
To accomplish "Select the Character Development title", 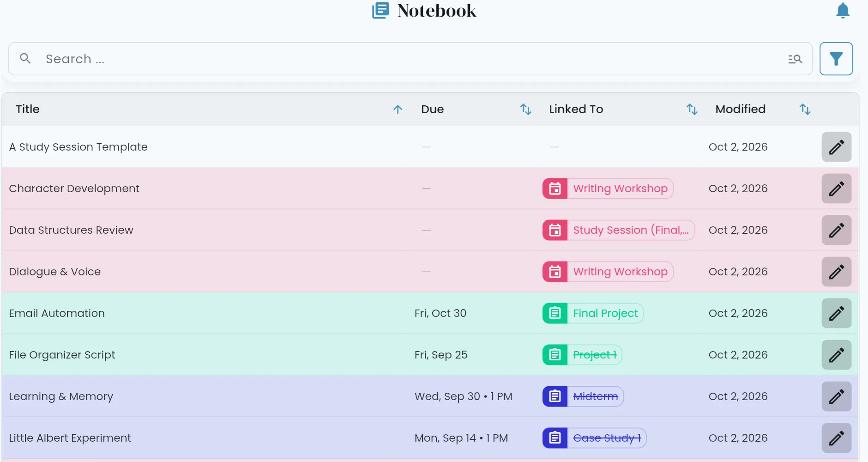I will point(74,188).
